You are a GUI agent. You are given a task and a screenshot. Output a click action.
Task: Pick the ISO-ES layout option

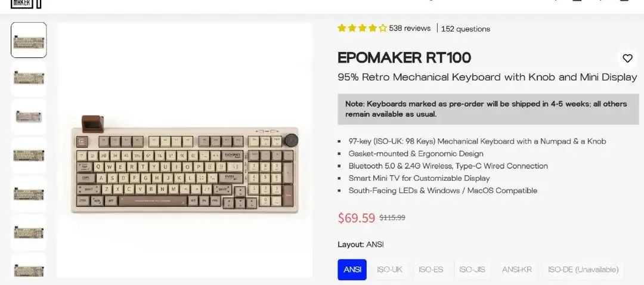tap(431, 269)
